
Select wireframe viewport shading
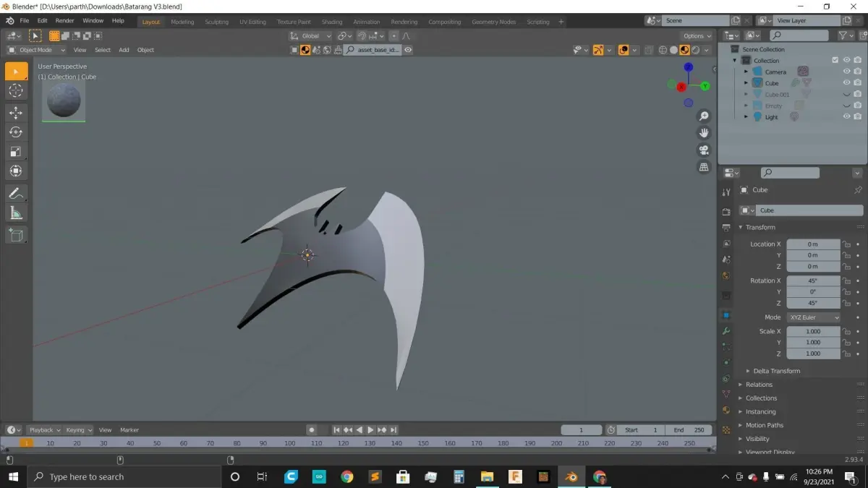click(x=663, y=50)
